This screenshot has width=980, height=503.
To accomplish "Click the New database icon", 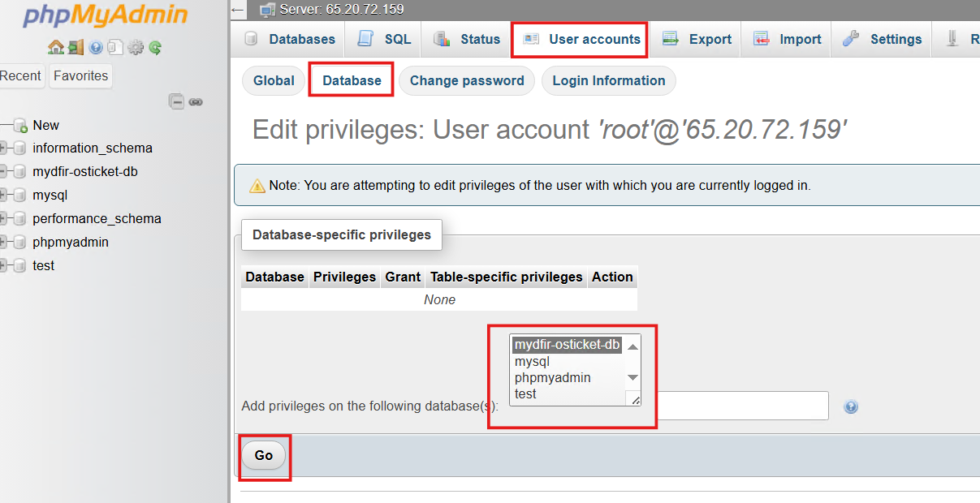I will 20,126.
